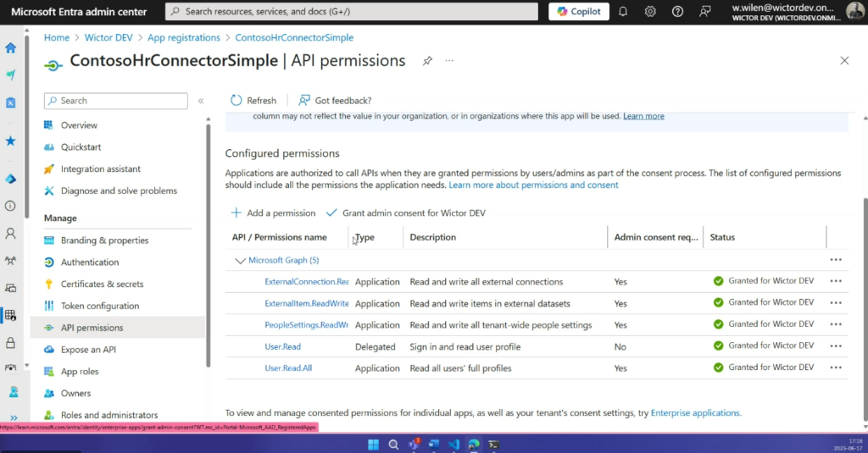This screenshot has height=453, width=868.
Task: Click the Refresh button
Action: [x=253, y=101]
